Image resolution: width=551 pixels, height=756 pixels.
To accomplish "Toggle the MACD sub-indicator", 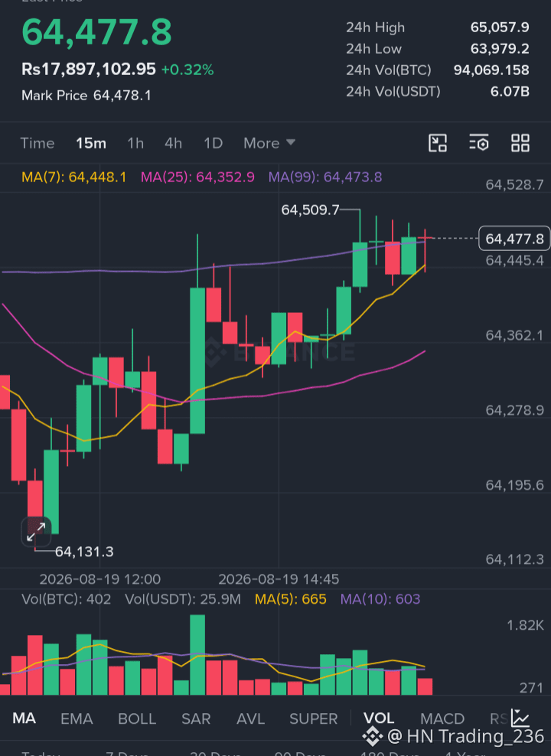I will coord(442,719).
